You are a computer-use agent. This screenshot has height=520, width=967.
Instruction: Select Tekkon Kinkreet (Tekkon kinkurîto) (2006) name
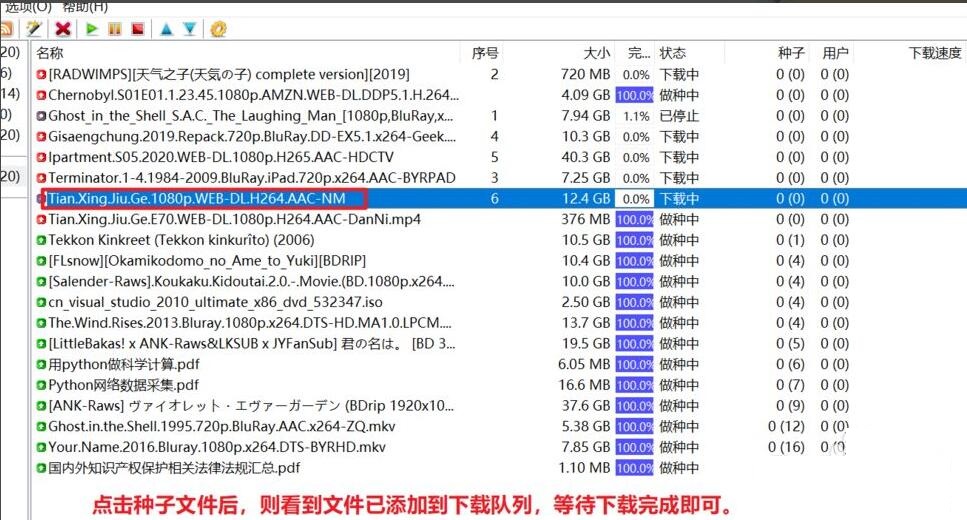[x=181, y=240]
